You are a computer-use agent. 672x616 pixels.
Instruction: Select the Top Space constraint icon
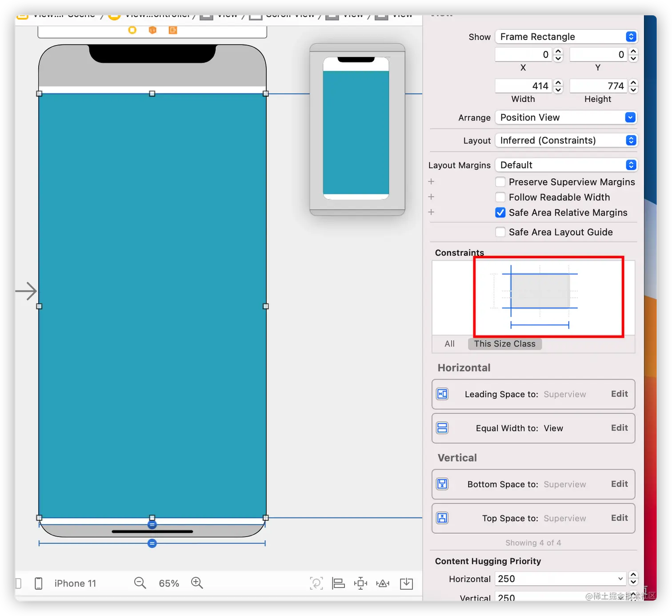[442, 518]
